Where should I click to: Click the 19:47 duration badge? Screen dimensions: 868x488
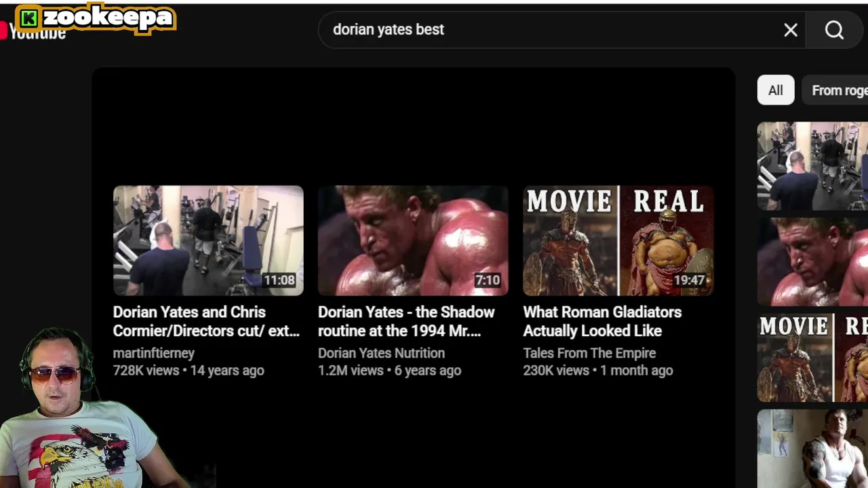tap(690, 280)
